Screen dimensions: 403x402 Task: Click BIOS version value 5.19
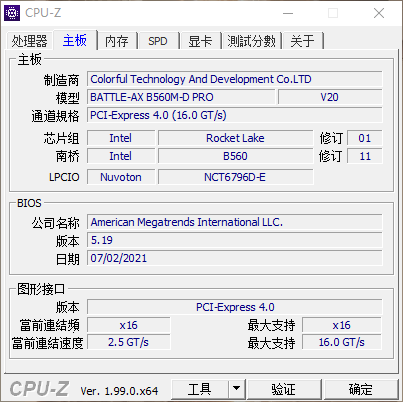(235, 240)
